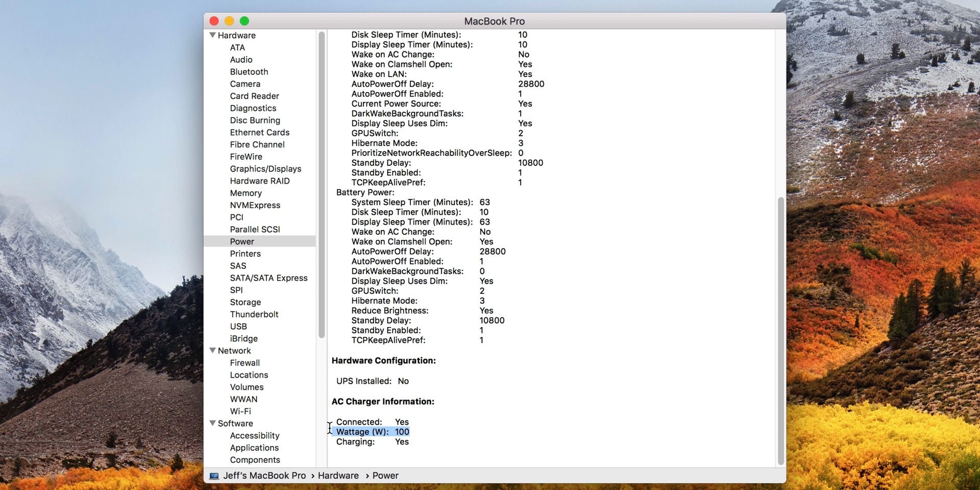The width and height of the screenshot is (980, 490).
Task: Select Firewall under Network
Action: coord(244,363)
